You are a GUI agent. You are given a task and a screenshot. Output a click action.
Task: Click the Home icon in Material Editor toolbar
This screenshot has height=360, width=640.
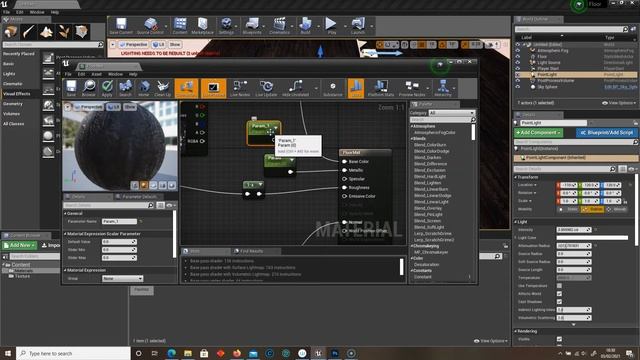(144, 88)
